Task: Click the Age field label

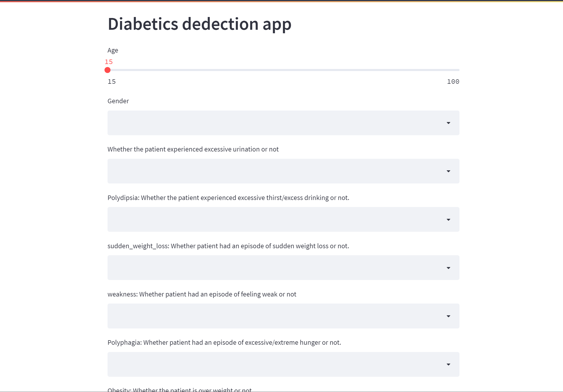Action: pos(113,50)
